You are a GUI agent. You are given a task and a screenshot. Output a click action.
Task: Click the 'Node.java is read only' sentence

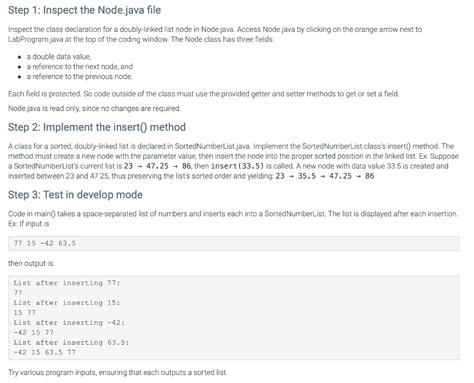point(94,108)
